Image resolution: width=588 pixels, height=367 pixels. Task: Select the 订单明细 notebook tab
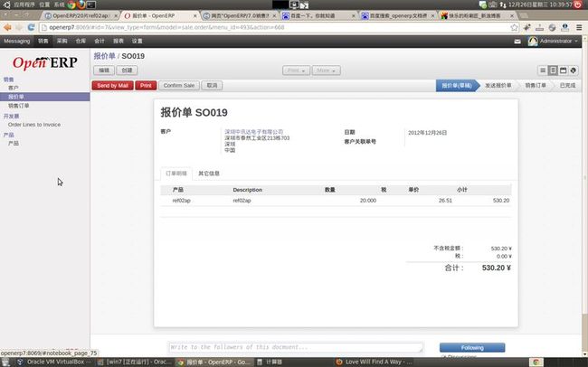tap(176, 174)
